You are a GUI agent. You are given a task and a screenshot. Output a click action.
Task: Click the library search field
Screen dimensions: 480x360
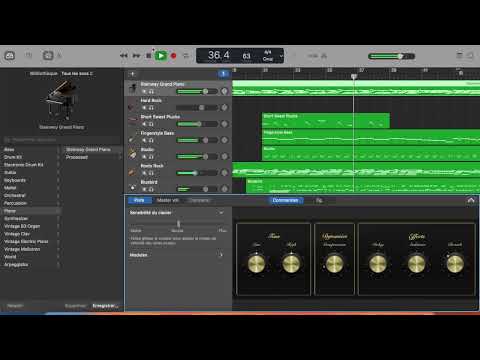tap(61, 140)
